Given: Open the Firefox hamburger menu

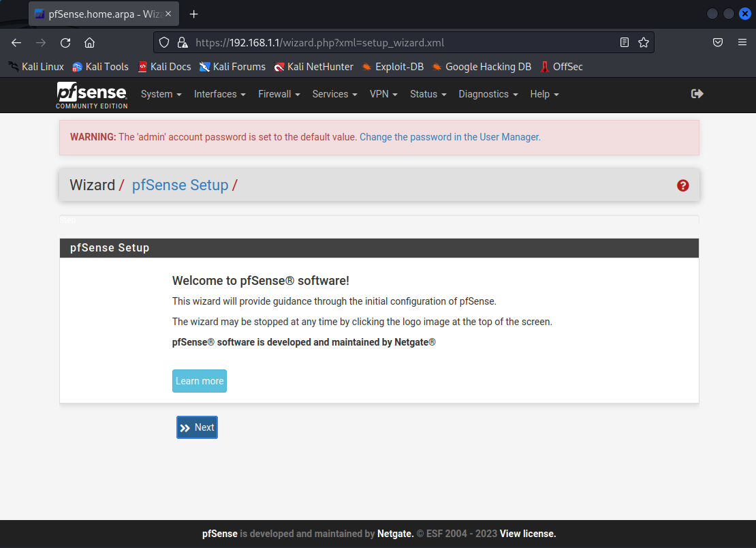Looking at the screenshot, I should tap(742, 42).
